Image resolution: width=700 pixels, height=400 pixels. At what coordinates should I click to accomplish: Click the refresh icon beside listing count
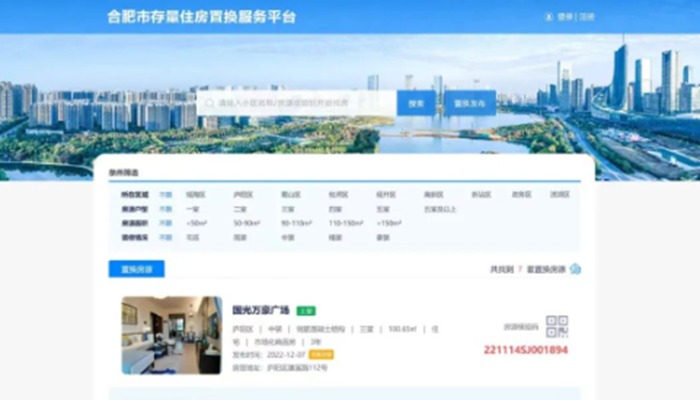(576, 269)
